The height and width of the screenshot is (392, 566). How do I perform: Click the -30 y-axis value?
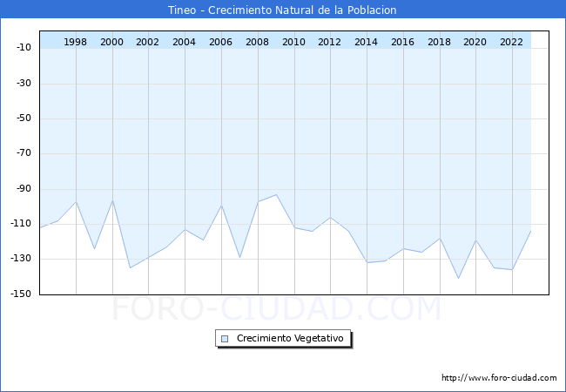click(24, 83)
